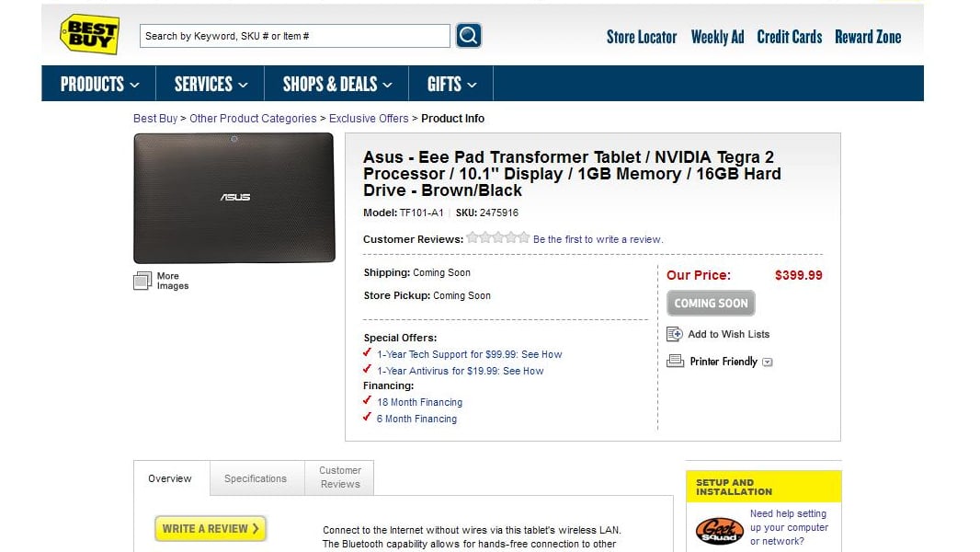
Task: Open the Gifts navigation menu
Action: (451, 84)
